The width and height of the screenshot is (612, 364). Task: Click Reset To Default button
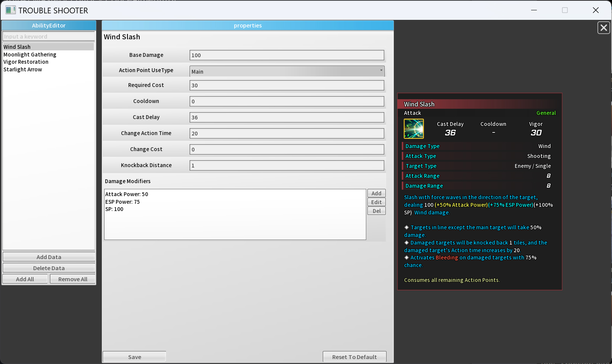coord(354,357)
